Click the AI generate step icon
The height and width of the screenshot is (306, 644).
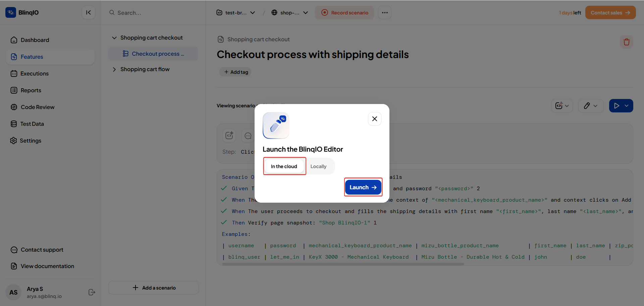click(x=229, y=136)
